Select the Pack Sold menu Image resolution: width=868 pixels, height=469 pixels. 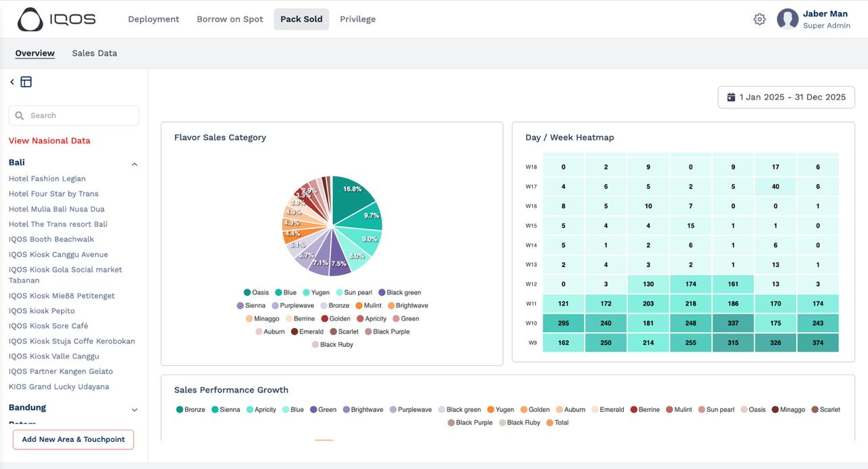click(x=301, y=19)
